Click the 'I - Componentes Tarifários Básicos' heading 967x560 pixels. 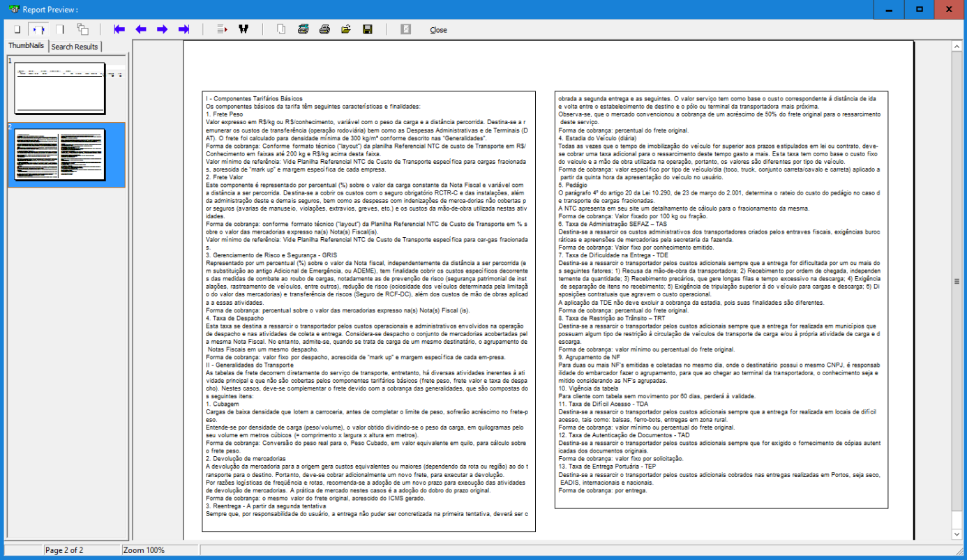255,100
